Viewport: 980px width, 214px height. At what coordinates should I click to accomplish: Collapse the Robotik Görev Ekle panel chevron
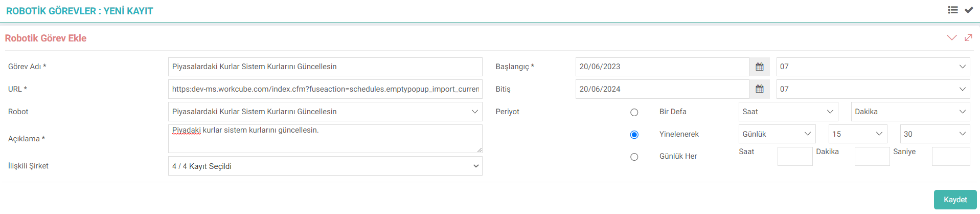pyautogui.click(x=951, y=38)
